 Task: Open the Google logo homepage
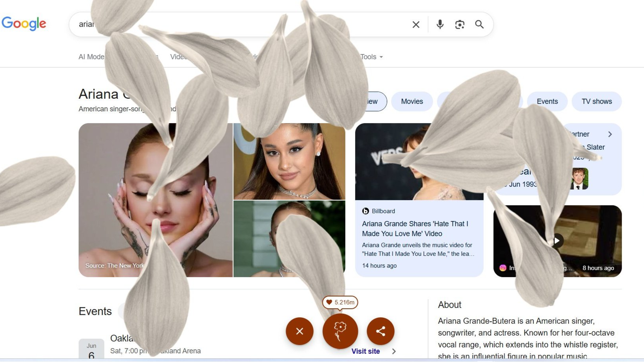pyautogui.click(x=24, y=23)
